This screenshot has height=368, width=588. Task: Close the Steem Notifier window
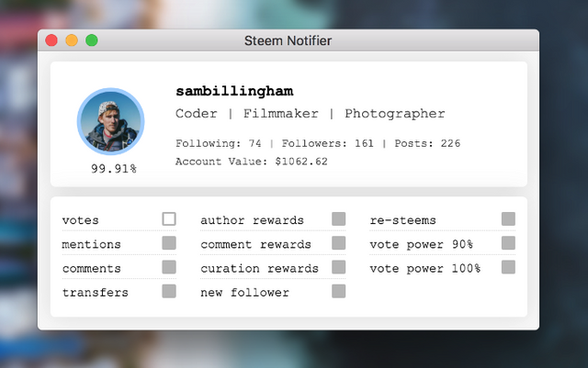[51, 40]
